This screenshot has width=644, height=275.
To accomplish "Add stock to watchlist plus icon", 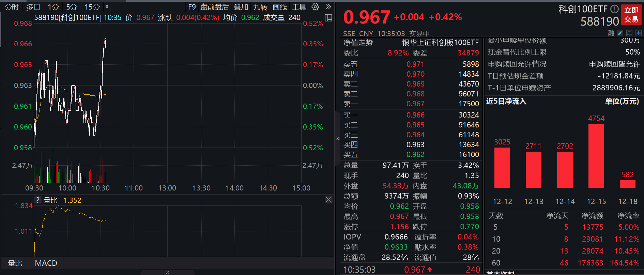I will (639, 33).
